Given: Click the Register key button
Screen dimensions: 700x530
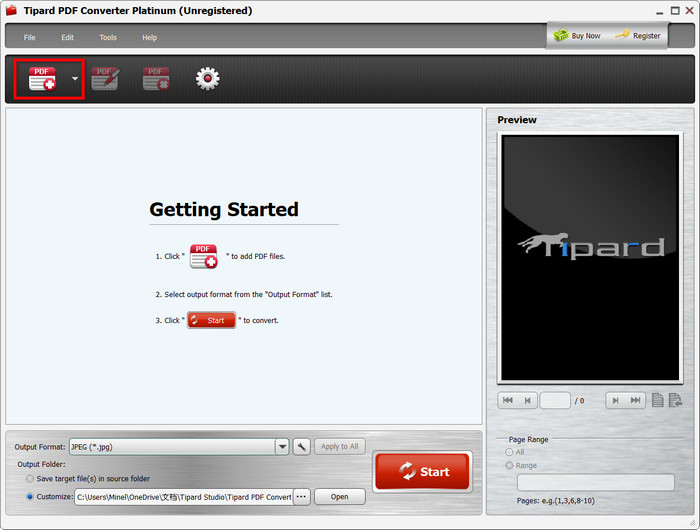Looking at the screenshot, I should tap(638, 35).
